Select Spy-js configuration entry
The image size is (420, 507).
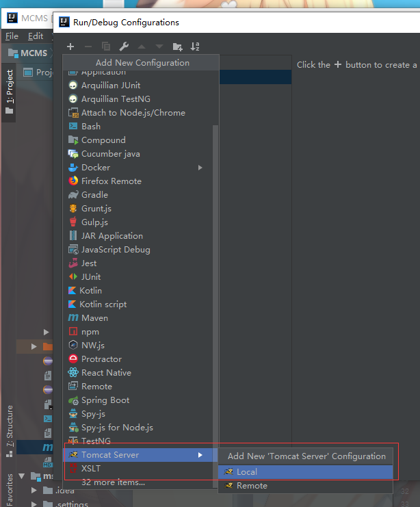coord(138,414)
